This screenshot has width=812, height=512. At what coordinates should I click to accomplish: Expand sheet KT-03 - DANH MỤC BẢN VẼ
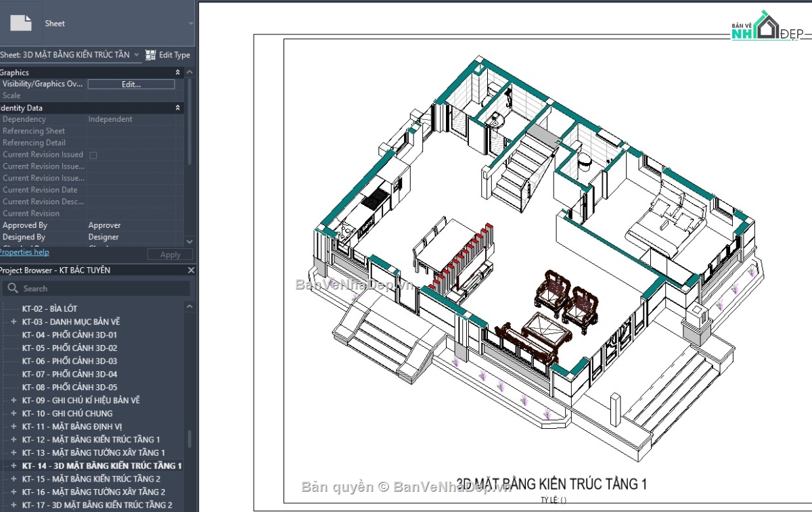(14, 321)
